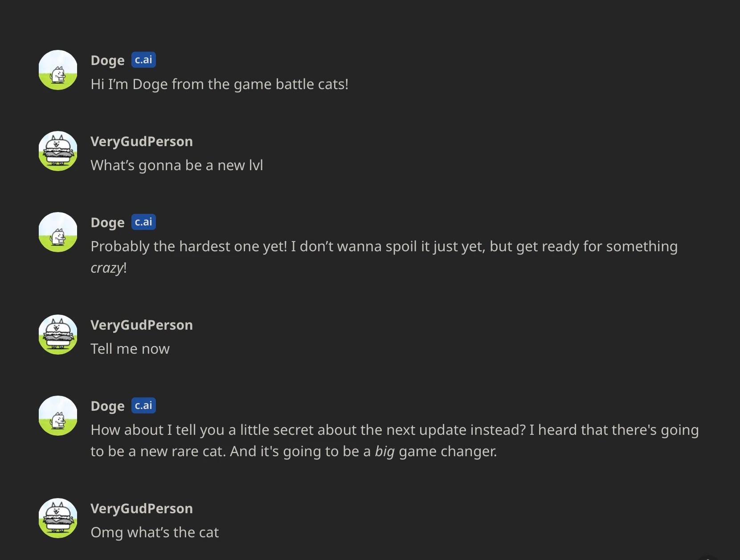Click the 'Tell me now' message
740x560 pixels.
pos(130,349)
